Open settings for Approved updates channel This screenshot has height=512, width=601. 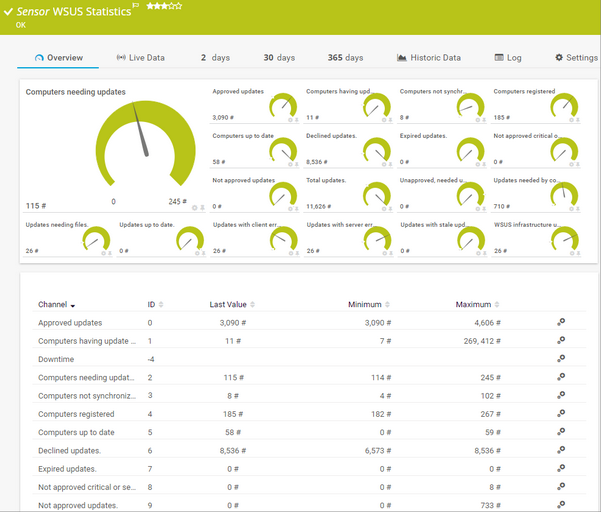[x=561, y=323]
